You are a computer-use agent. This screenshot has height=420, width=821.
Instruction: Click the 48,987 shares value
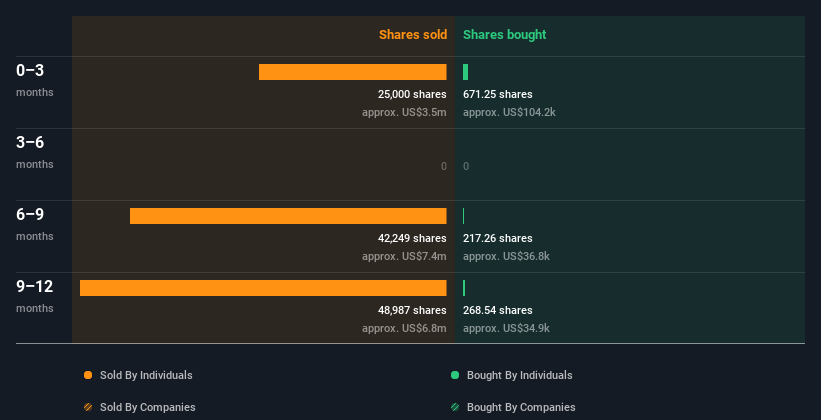tap(412, 310)
